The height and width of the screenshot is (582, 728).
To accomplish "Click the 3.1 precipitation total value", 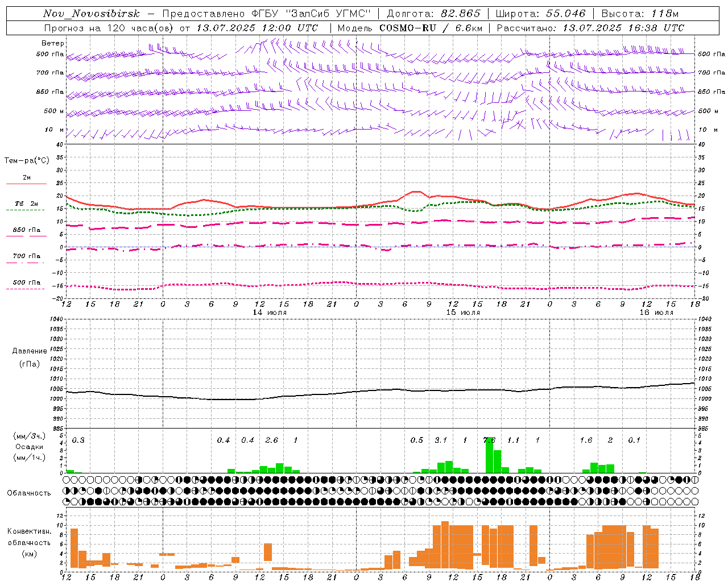I will (441, 440).
